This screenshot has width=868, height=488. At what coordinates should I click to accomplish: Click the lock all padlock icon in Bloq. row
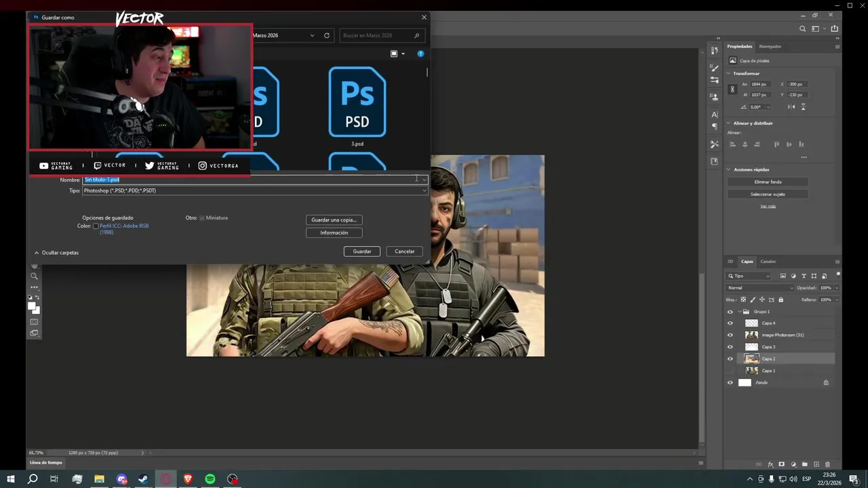point(781,300)
